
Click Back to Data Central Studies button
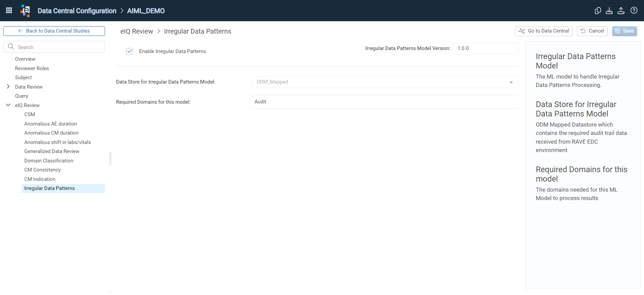(x=54, y=31)
